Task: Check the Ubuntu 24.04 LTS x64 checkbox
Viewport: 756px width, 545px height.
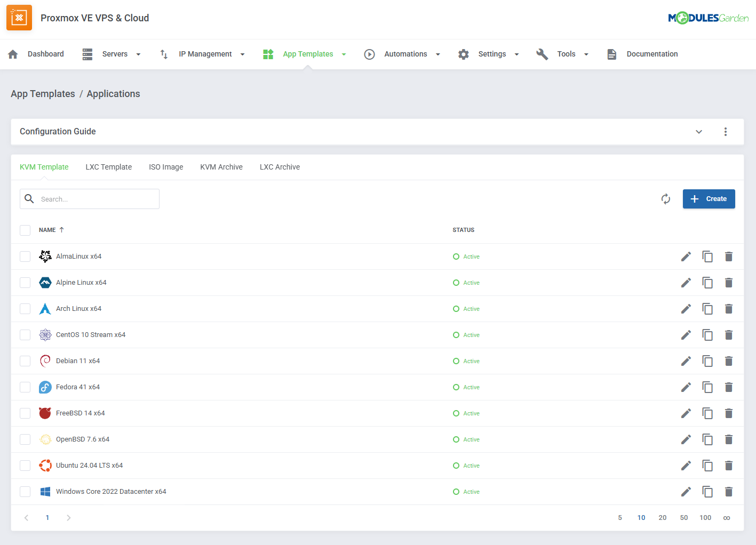Action: click(25, 466)
